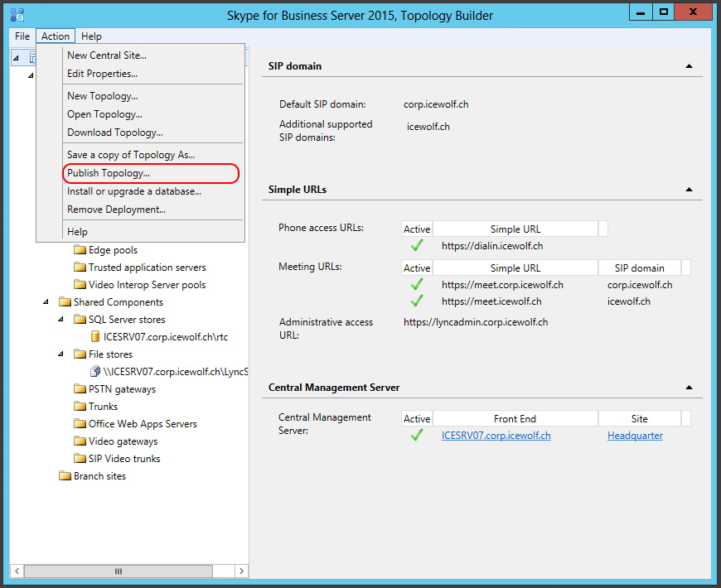Collapse the root tree node arrow

[16, 58]
